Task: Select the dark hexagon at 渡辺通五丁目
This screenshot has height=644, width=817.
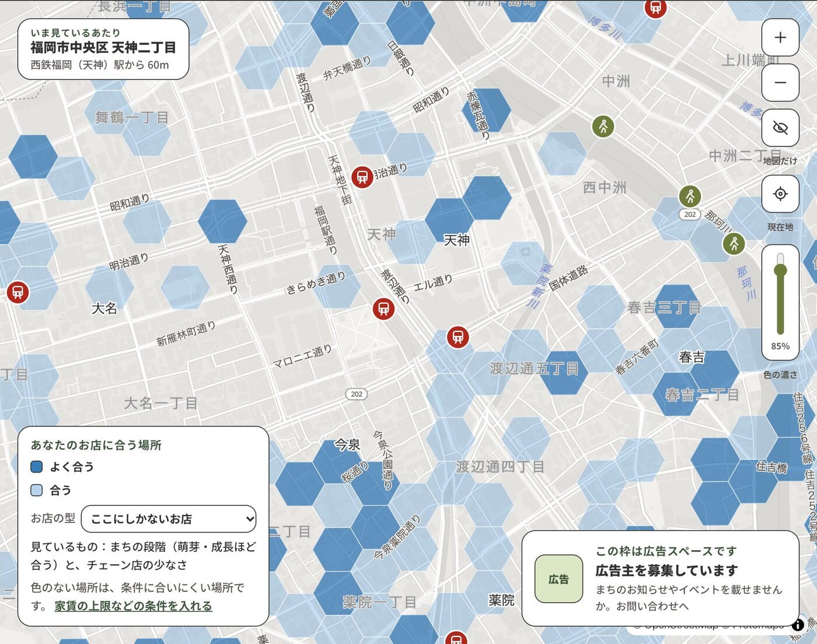Action: [x=563, y=373]
